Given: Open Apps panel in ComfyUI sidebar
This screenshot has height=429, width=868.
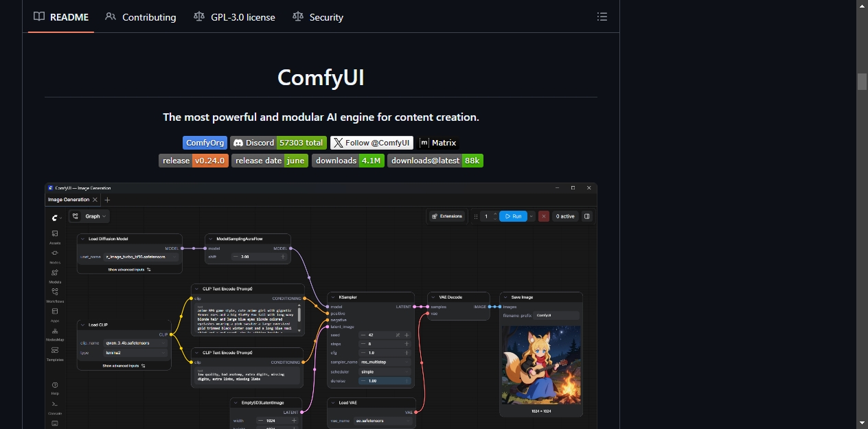Looking at the screenshot, I should (x=55, y=314).
